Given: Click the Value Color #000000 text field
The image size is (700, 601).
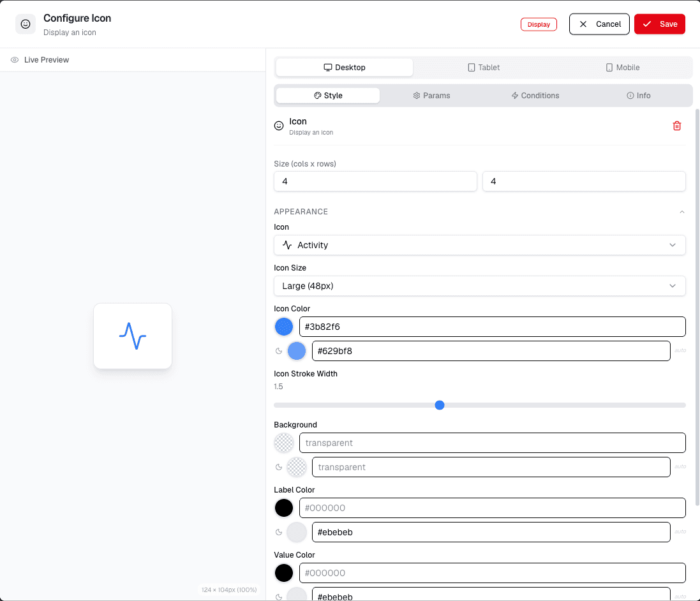Looking at the screenshot, I should coord(493,573).
